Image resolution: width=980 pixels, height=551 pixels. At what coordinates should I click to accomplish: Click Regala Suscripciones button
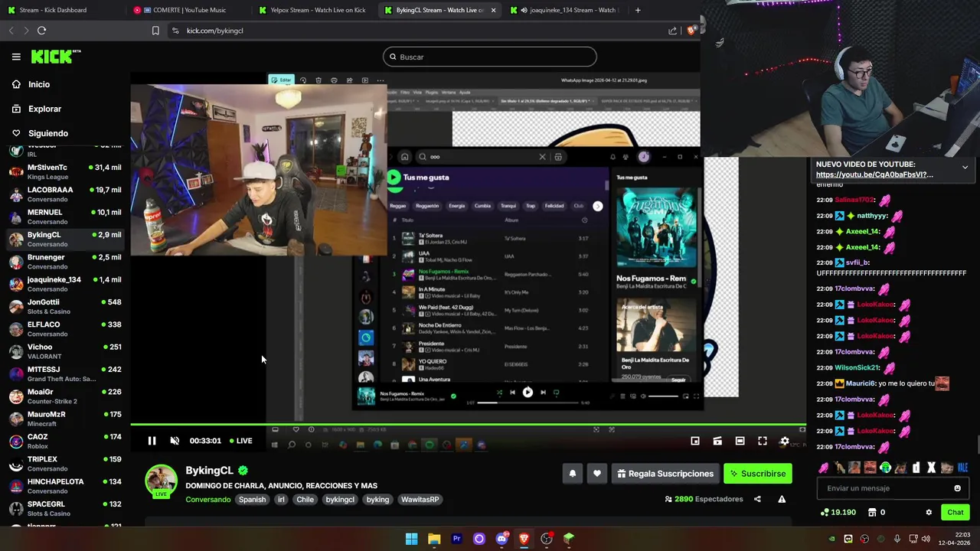click(665, 474)
